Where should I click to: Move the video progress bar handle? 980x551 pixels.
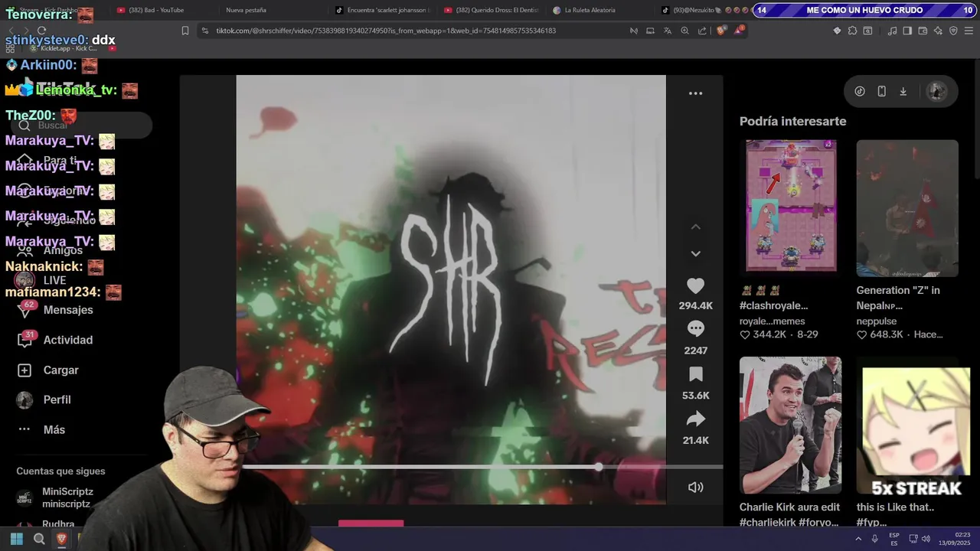(x=598, y=467)
